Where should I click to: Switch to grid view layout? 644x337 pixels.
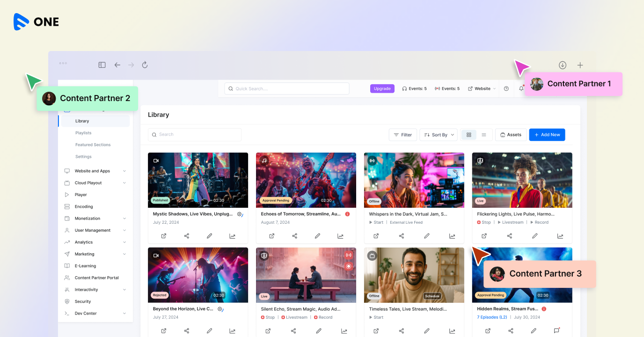468,135
